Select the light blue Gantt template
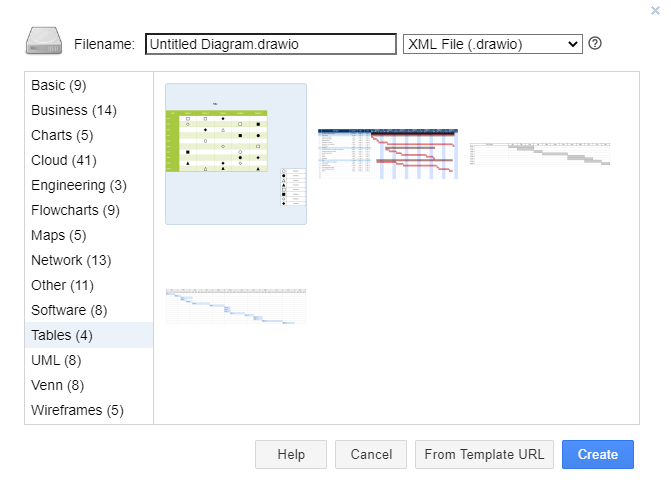Screen dimensions: 671x483 (x=236, y=306)
